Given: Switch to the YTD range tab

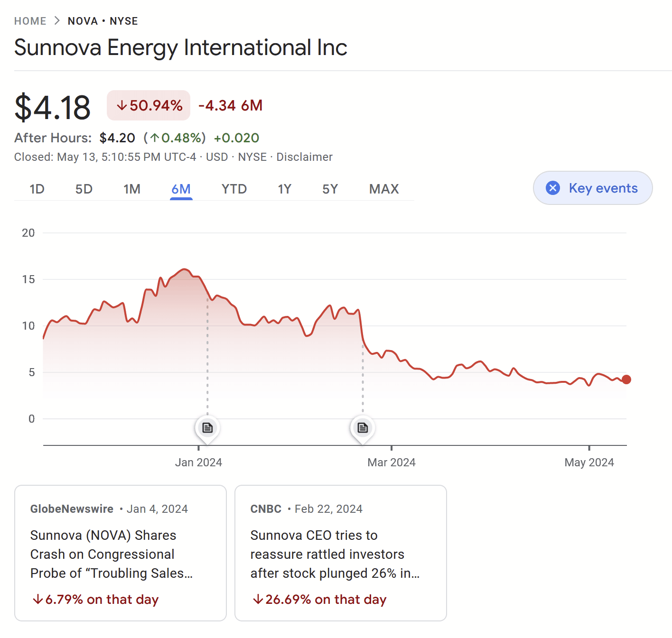Looking at the screenshot, I should point(234,189).
